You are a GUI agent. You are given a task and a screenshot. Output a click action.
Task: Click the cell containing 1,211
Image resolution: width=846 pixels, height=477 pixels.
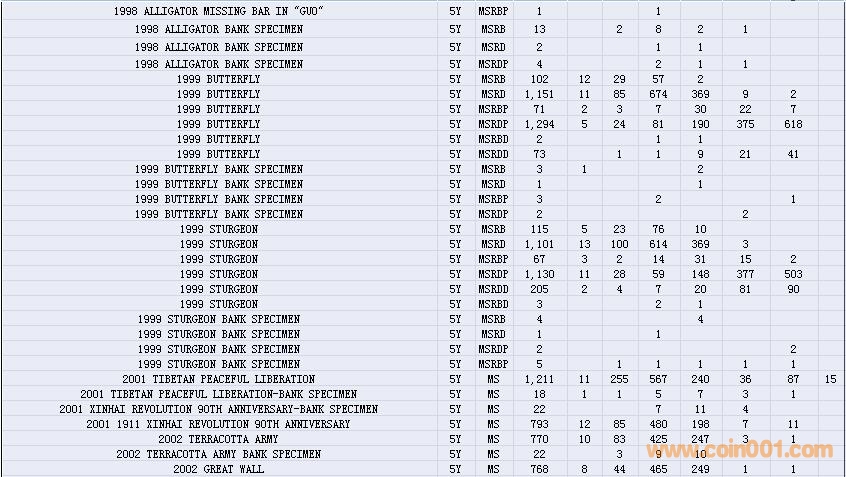[539, 379]
